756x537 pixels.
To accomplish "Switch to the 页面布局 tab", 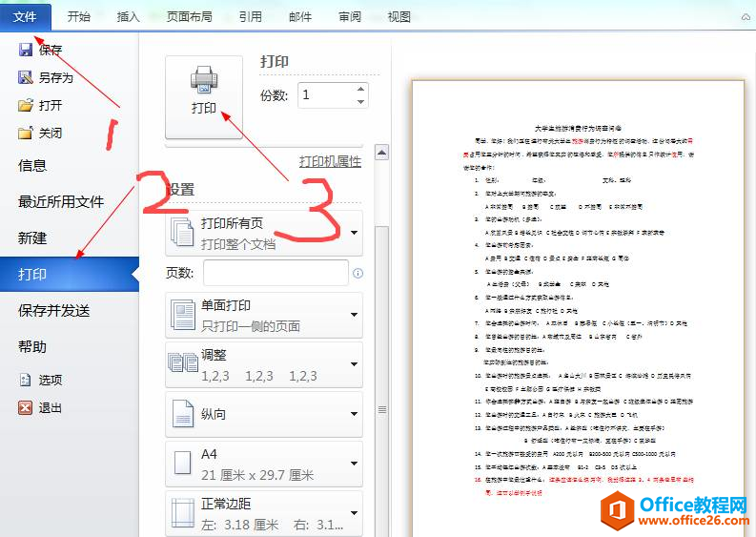I will tap(190, 17).
